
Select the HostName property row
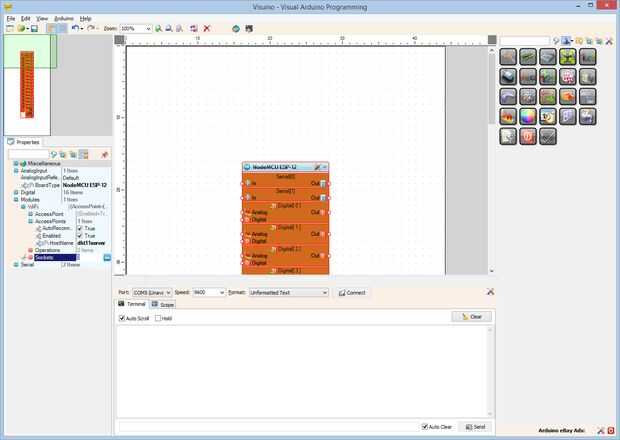pos(59,243)
